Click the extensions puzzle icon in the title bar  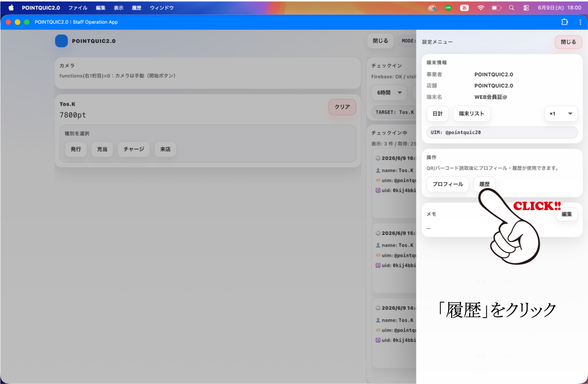click(565, 22)
